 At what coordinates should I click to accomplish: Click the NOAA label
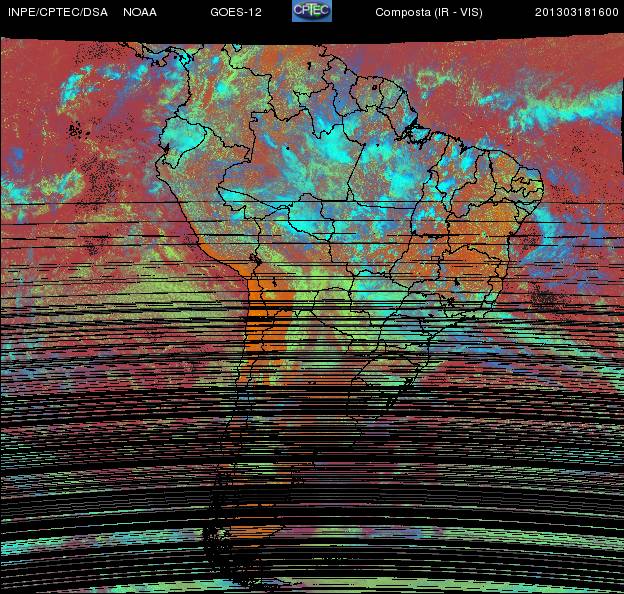[140, 12]
